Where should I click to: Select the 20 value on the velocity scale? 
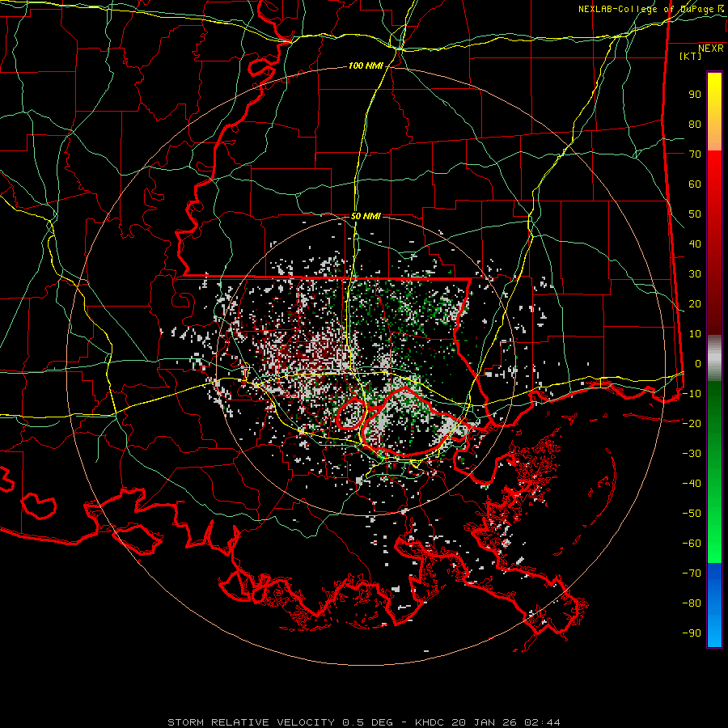(x=695, y=303)
